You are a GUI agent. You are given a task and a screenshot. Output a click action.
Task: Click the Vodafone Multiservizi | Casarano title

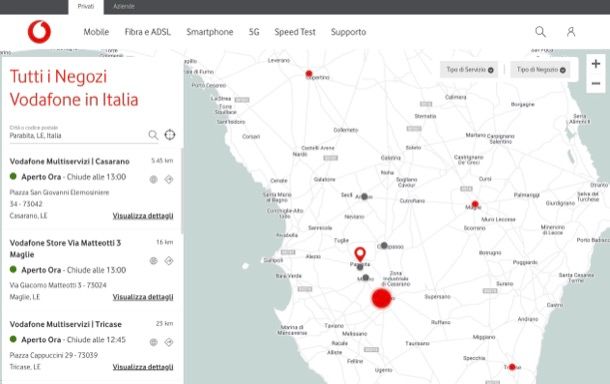click(x=70, y=161)
